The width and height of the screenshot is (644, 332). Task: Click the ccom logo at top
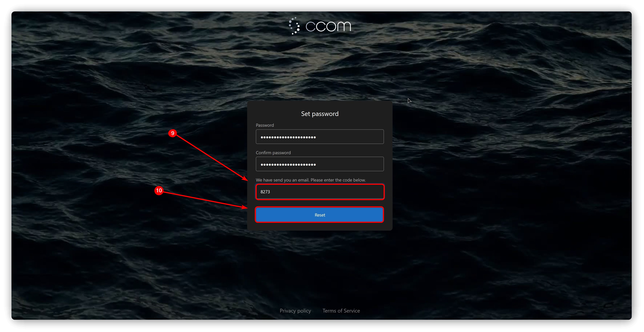[320, 26]
